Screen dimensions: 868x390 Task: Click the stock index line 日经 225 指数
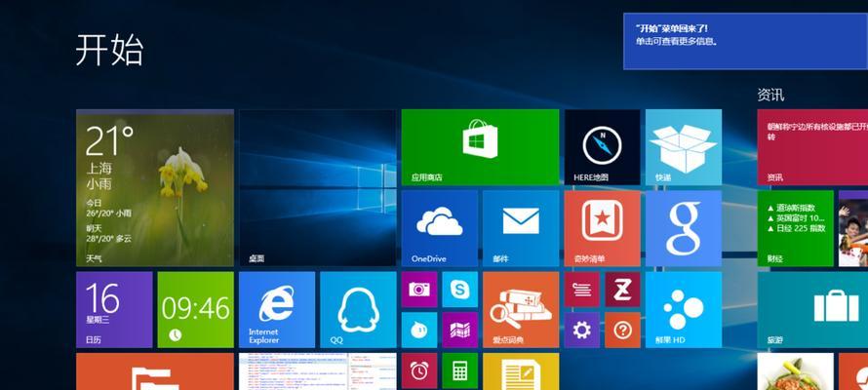[x=796, y=228]
